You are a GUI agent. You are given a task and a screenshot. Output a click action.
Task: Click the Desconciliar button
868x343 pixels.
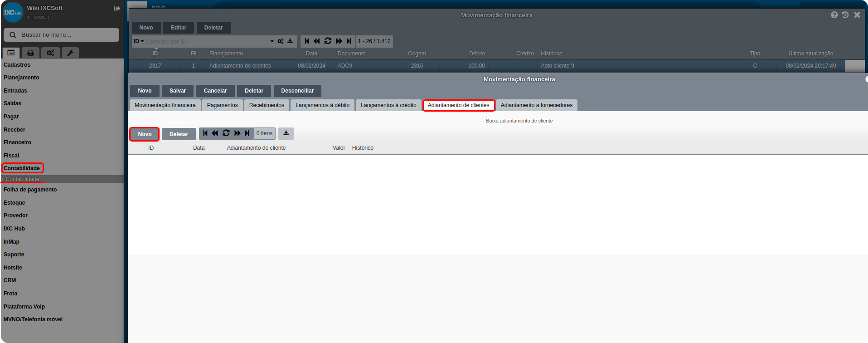[297, 91]
